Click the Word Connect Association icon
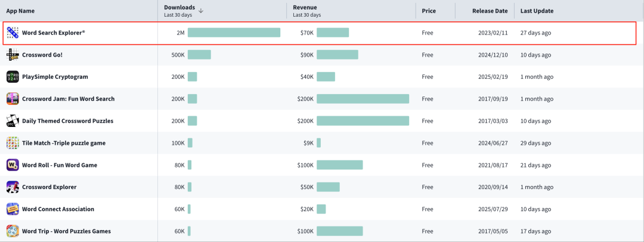Viewport: 644px width, 242px height. 13,209
